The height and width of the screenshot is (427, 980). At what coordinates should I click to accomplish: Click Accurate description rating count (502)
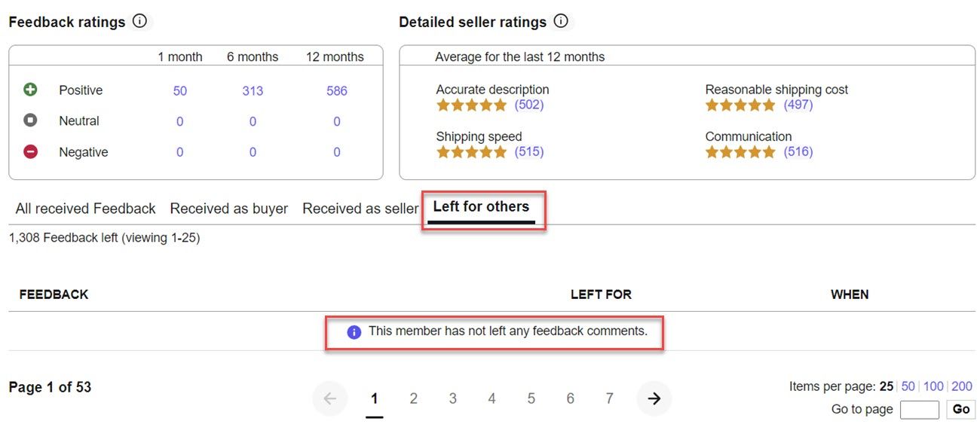click(x=528, y=105)
